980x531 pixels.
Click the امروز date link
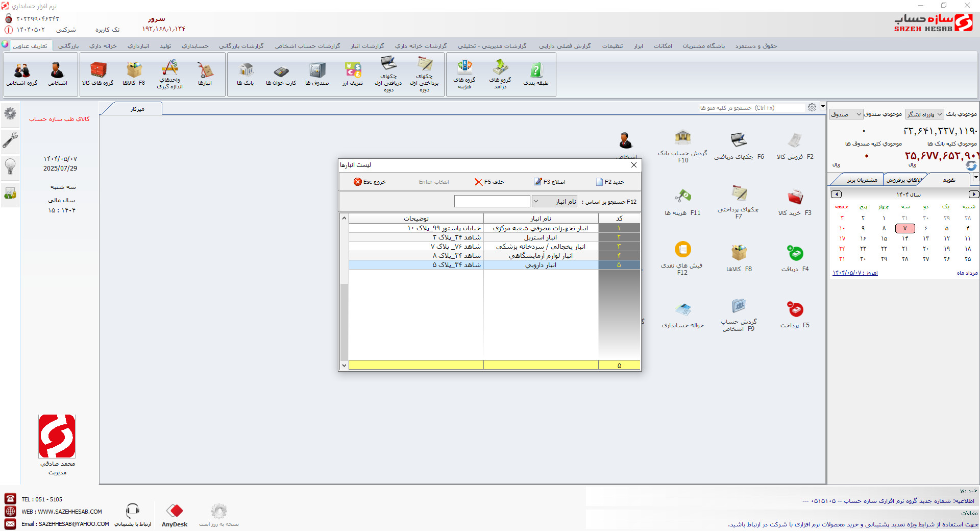coord(855,273)
